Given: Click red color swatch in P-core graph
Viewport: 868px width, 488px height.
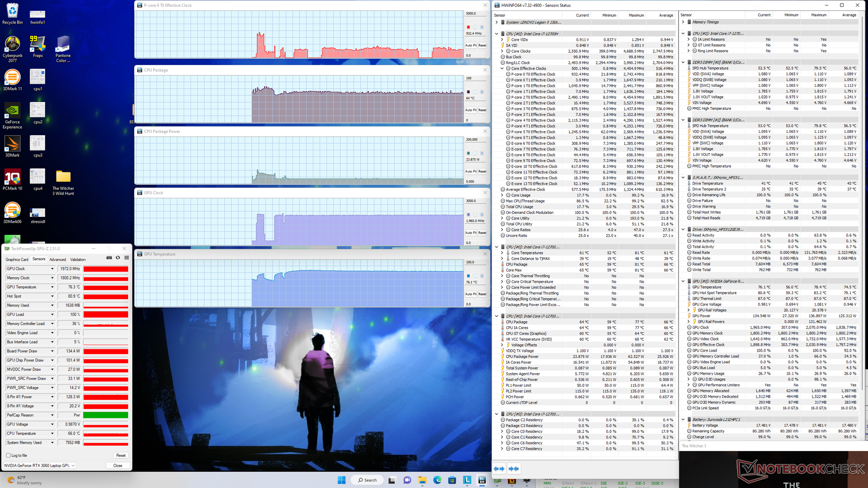Looking at the screenshot, I should (x=468, y=27).
